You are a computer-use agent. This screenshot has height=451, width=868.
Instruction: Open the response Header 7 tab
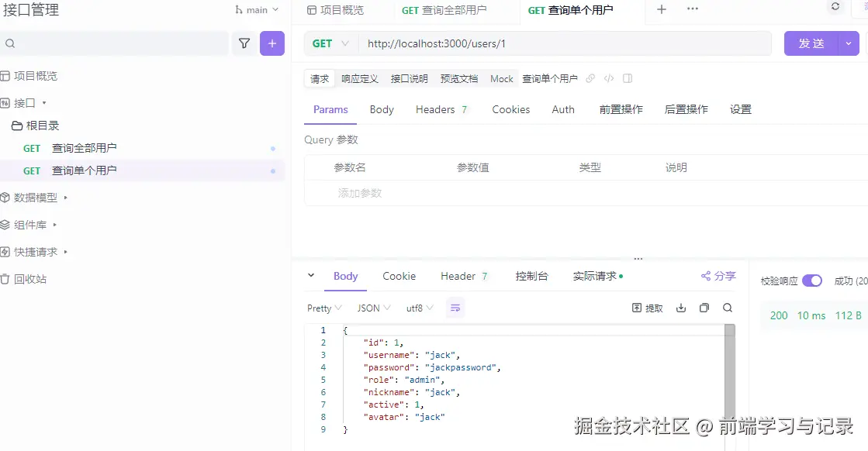[464, 276]
